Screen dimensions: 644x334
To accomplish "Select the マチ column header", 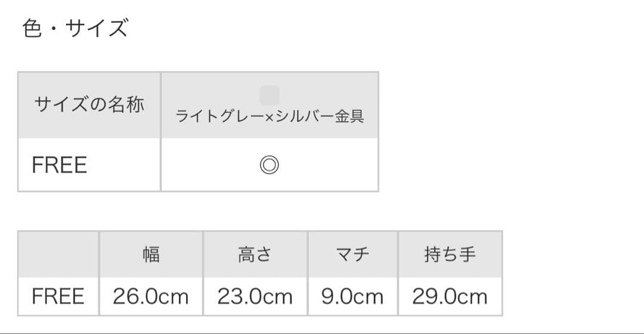I will 352,255.
